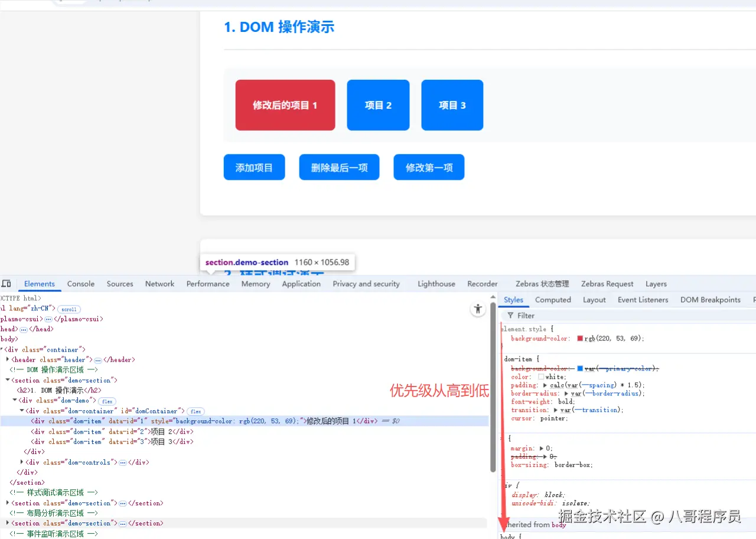Collapse the section containing the h2 heading
This screenshot has width=756, height=539.
(8, 380)
